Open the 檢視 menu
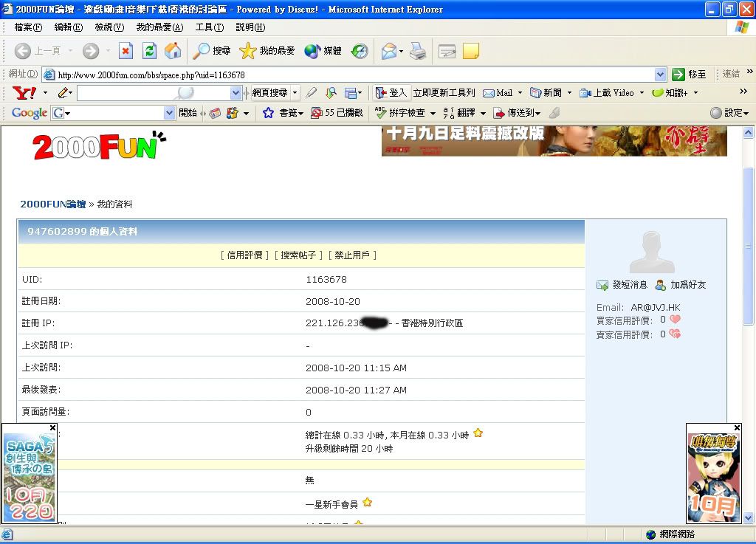 click(109, 27)
